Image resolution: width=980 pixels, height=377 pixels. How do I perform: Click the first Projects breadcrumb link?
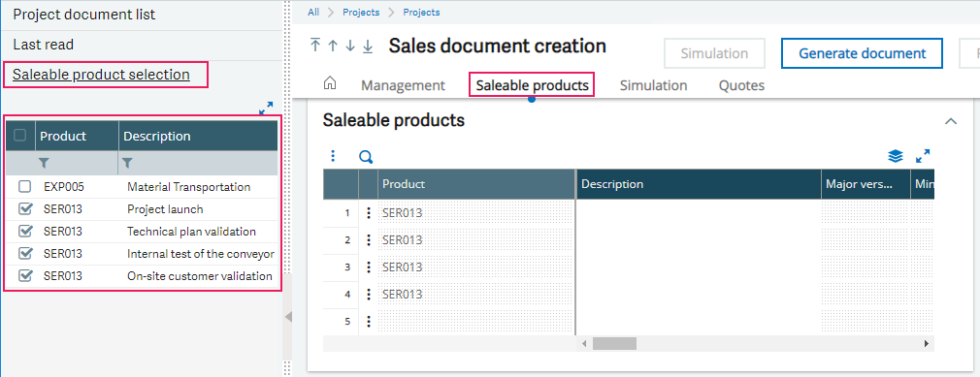pyautogui.click(x=361, y=12)
